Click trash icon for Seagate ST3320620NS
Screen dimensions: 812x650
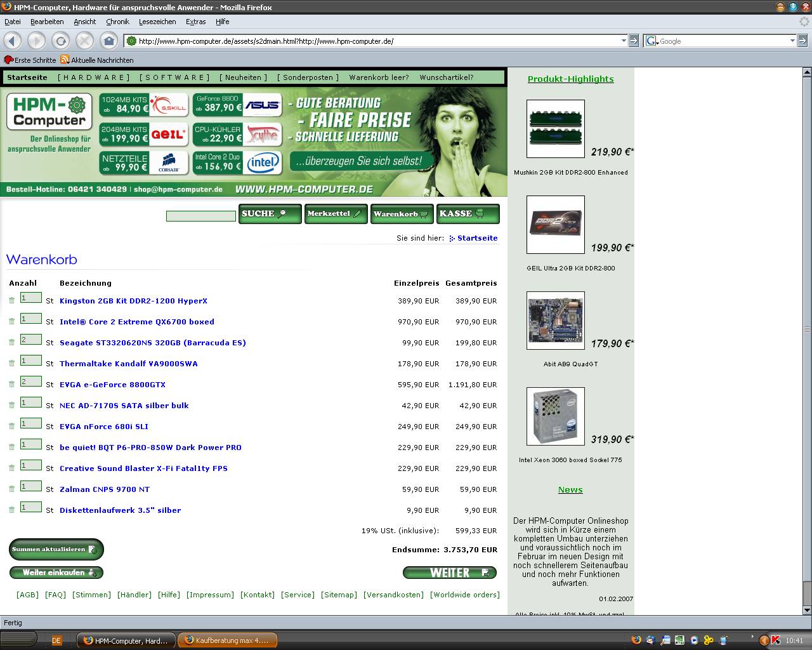[11, 343]
